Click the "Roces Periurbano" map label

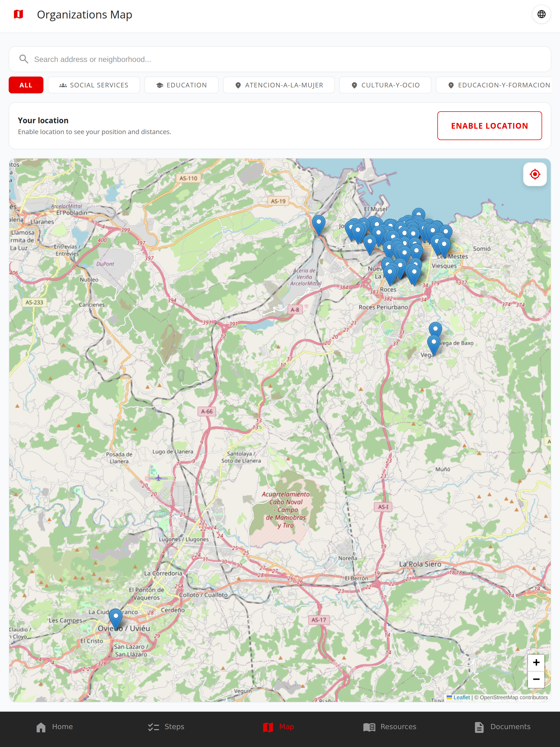(383, 307)
